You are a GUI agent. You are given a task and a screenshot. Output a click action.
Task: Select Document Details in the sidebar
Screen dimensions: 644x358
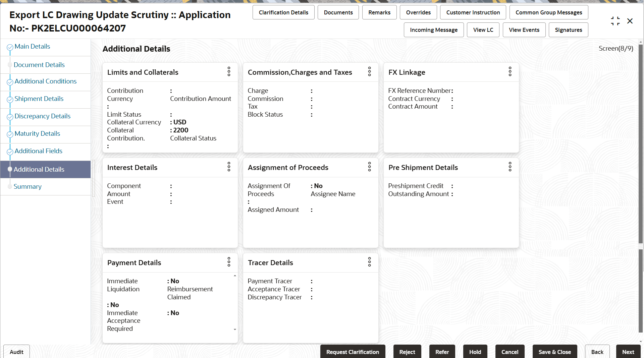click(39, 65)
